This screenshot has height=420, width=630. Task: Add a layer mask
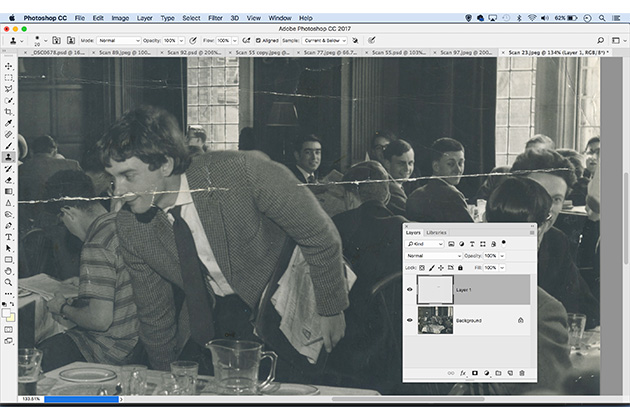tap(475, 373)
